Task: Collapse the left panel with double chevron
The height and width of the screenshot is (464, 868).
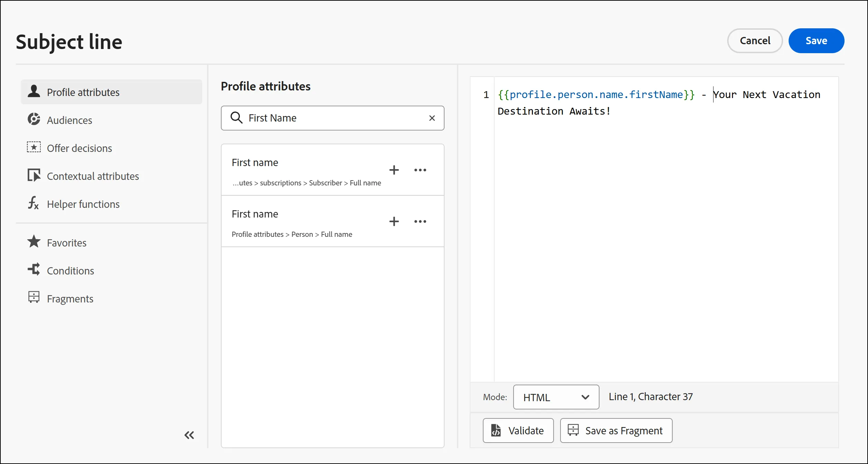Action: click(189, 435)
